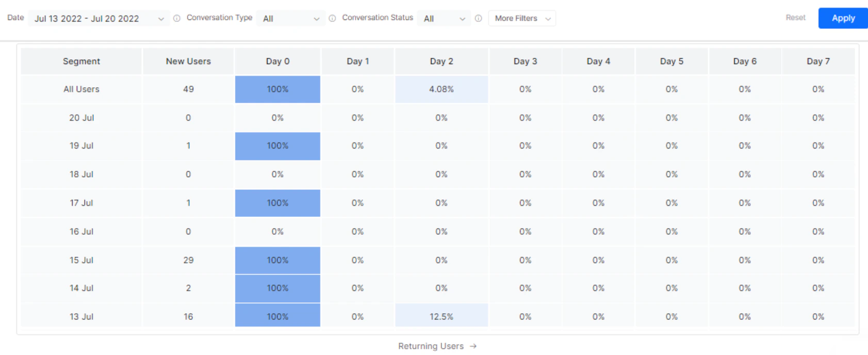Viewport: 868px width, 355px height.
Task: Open Returning Users view
Action: pos(437,346)
